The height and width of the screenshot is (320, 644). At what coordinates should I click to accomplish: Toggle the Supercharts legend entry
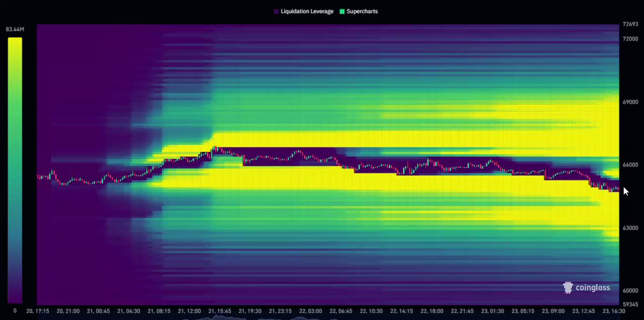click(x=359, y=11)
